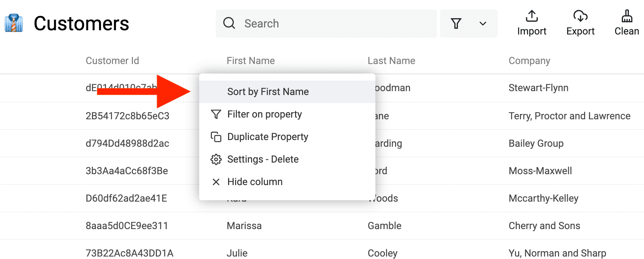Click the Last Name column header
Viewport: 644px width, 259px height.
tap(391, 61)
